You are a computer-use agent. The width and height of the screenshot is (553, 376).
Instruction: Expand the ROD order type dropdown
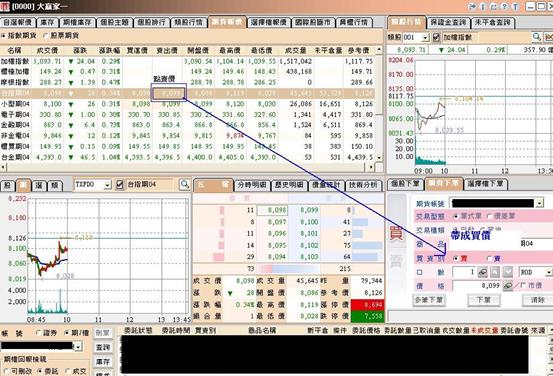point(548,272)
